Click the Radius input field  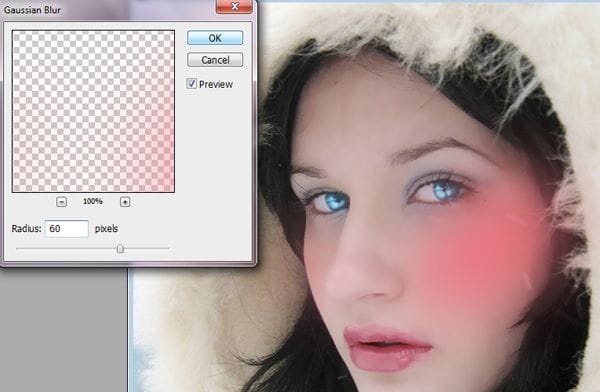click(x=67, y=229)
